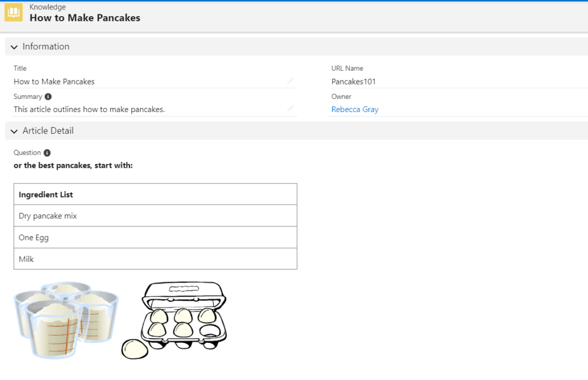Click the Knowledge book icon
Viewport: 588px width, 380px height.
tap(14, 13)
